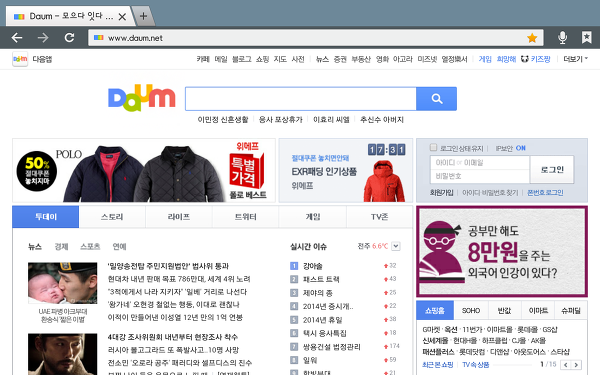Open trending item 제야의 종
Screen dimensions: 600x375
pyautogui.click(x=318, y=293)
